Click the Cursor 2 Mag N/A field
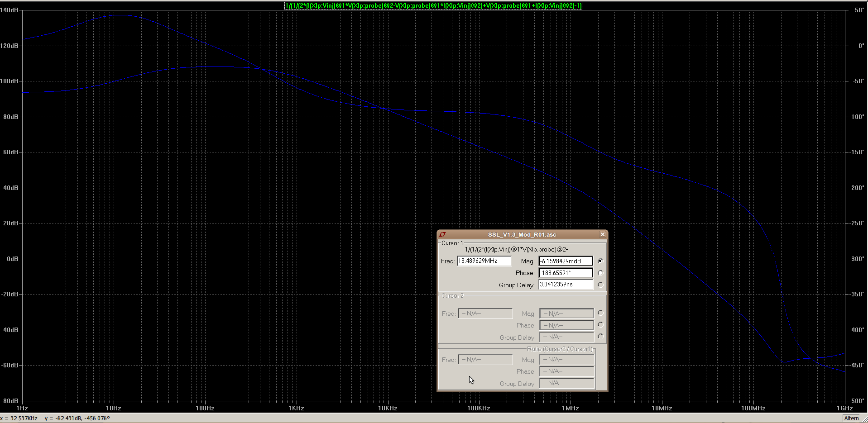Viewport: 868px width, 423px height. 567,314
